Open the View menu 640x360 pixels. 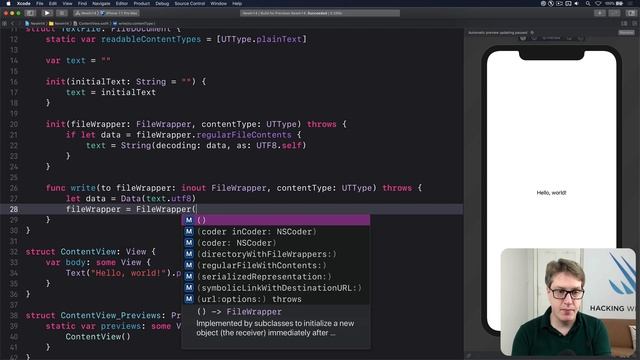pos(67,3)
